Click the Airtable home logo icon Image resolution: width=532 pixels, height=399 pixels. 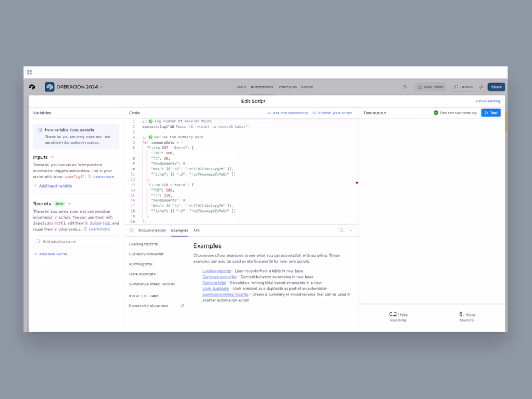click(31, 87)
